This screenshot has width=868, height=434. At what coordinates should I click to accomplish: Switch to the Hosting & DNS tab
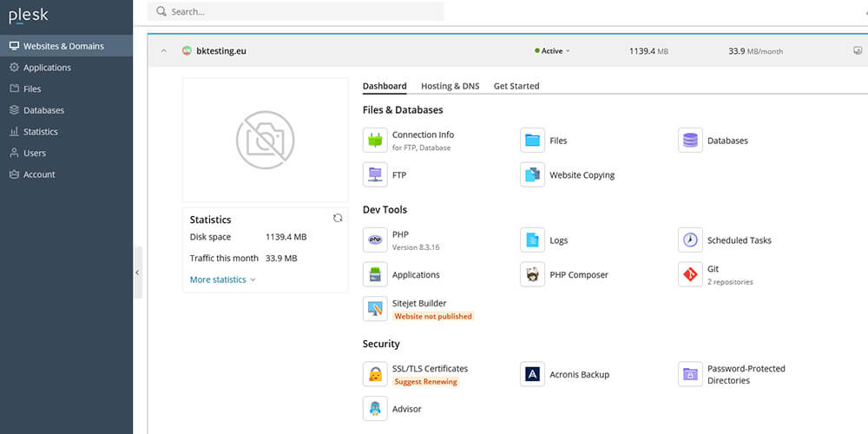[450, 86]
